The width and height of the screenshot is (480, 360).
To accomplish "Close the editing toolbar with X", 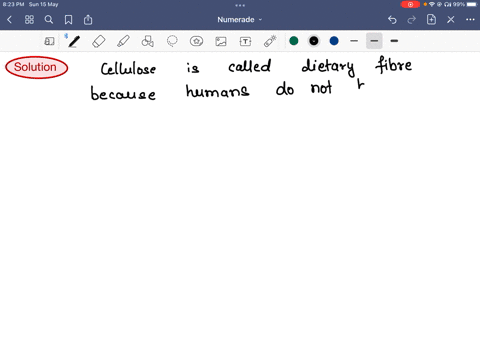I will click(451, 20).
